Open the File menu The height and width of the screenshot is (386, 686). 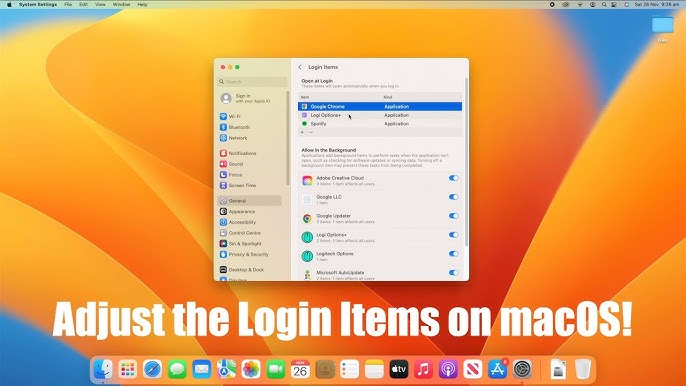pos(68,4)
